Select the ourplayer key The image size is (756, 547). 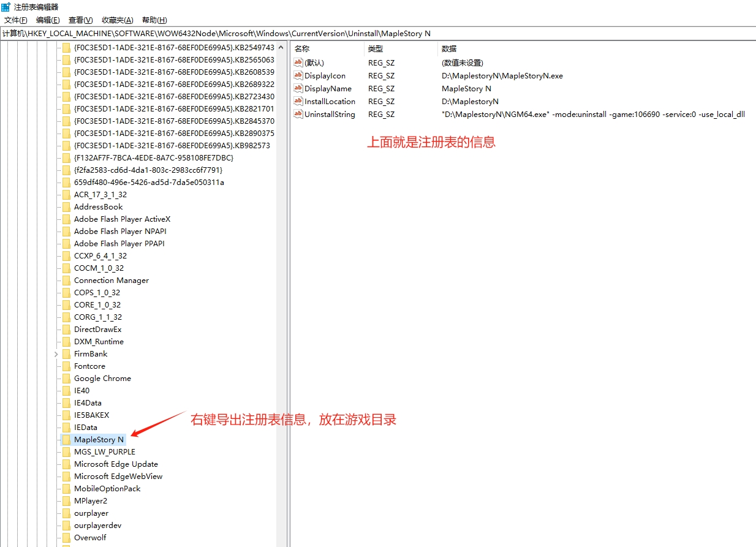pyautogui.click(x=91, y=513)
